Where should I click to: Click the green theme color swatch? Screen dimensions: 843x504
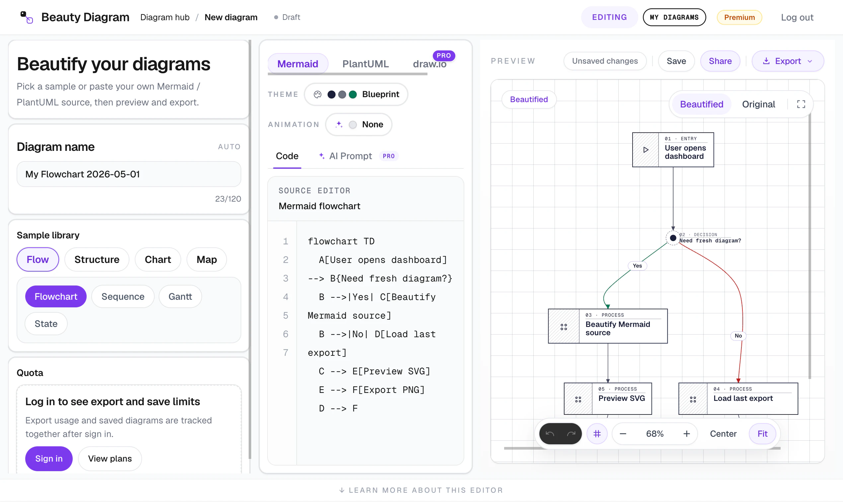[x=352, y=94]
